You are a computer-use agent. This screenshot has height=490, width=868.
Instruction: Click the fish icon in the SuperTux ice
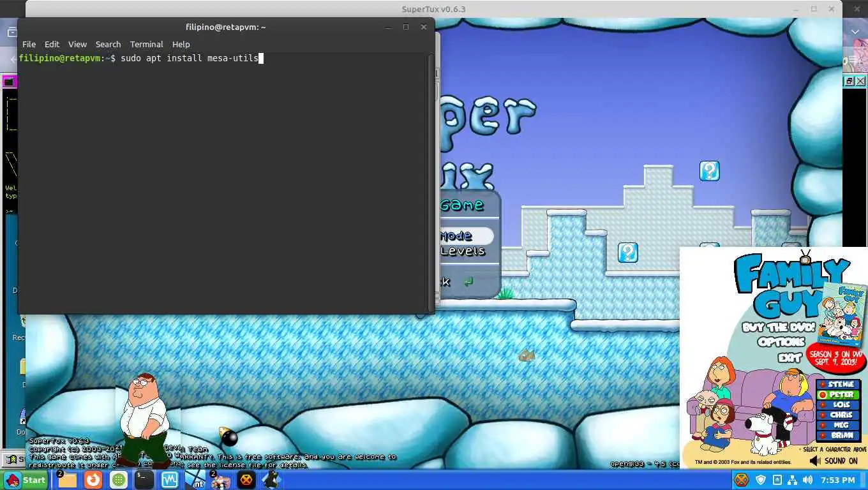pyautogui.click(x=527, y=355)
